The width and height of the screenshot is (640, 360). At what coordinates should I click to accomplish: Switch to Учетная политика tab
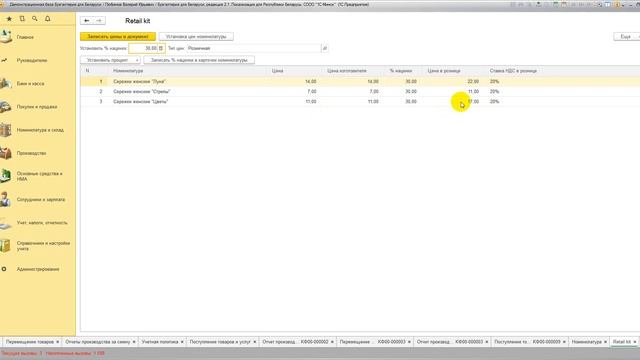pyautogui.click(x=160, y=342)
